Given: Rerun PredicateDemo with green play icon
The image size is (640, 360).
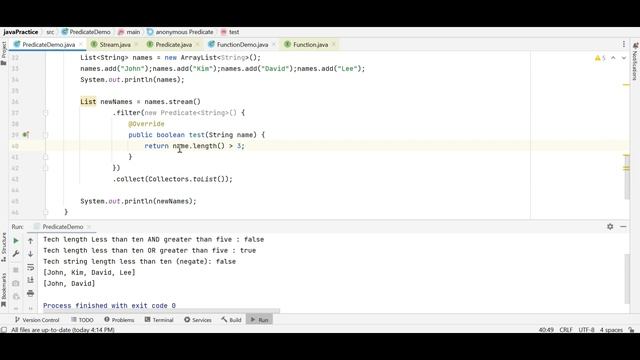Looking at the screenshot, I should (16, 241).
